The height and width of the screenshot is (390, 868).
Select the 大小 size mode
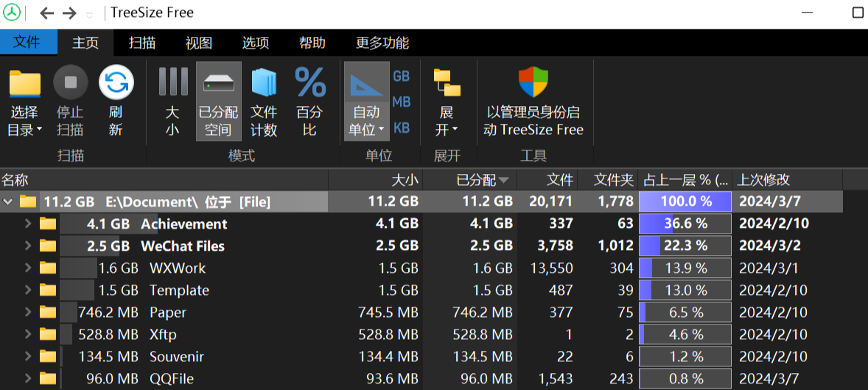click(x=172, y=101)
